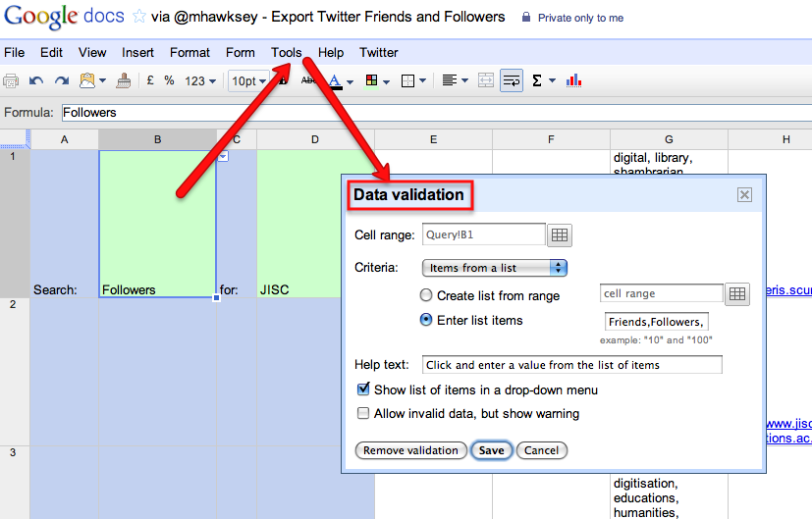Open the Criteria 'Items from a list' dropdown
This screenshot has height=519, width=812.
494,268
